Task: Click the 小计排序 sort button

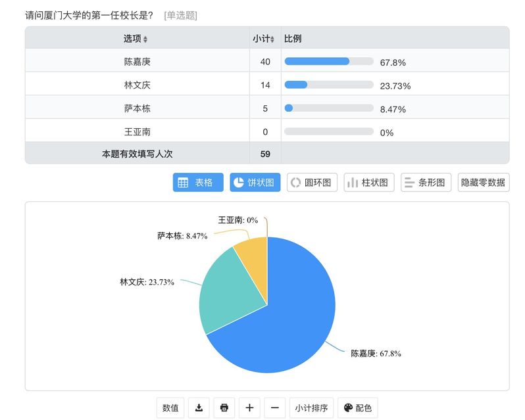Action: (x=312, y=408)
